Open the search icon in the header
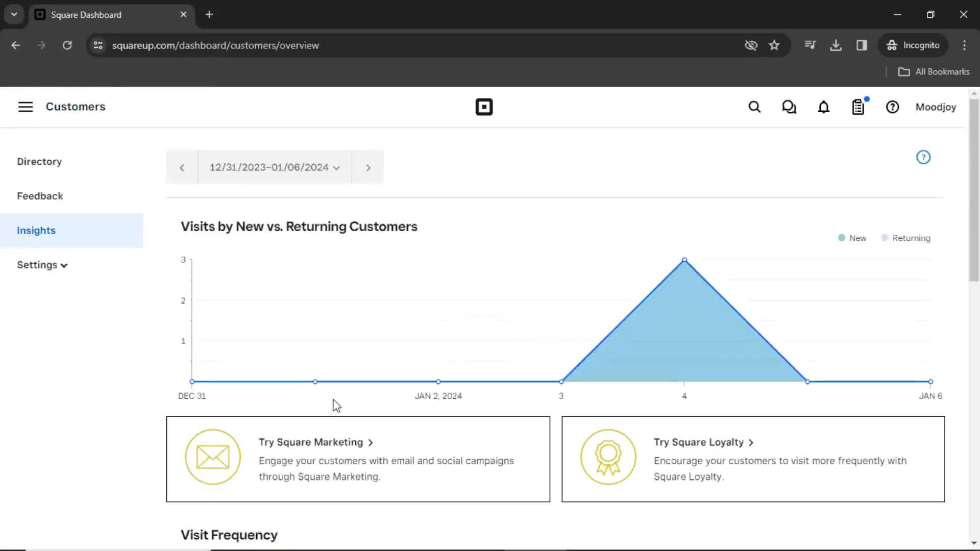 pos(754,107)
